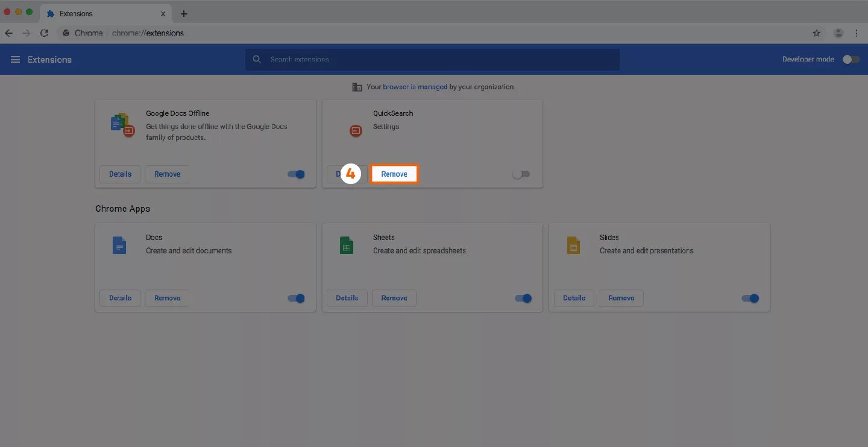
Task: Open Chrome's three-dot menu
Action: [x=856, y=33]
